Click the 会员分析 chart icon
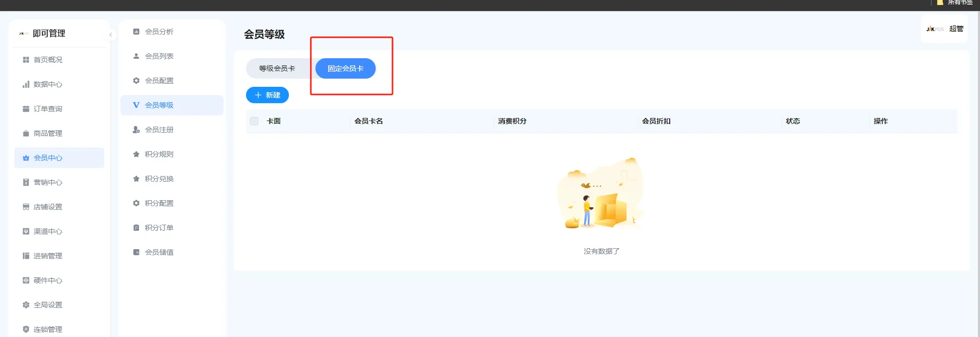Screen dimensions: 980x337 (136, 32)
